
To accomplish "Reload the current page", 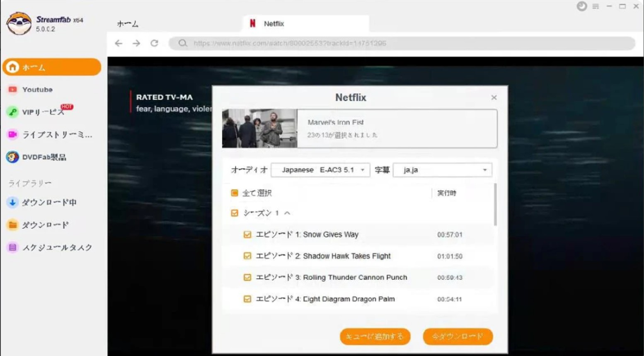I will (154, 43).
